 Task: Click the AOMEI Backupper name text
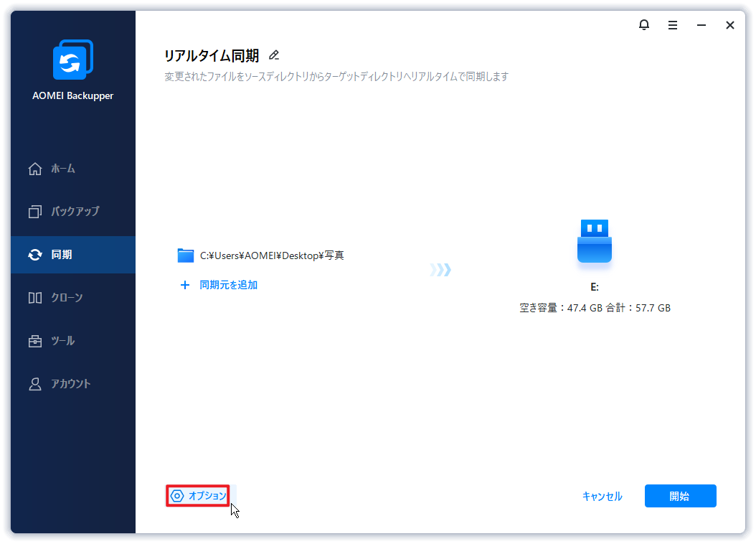coord(73,95)
